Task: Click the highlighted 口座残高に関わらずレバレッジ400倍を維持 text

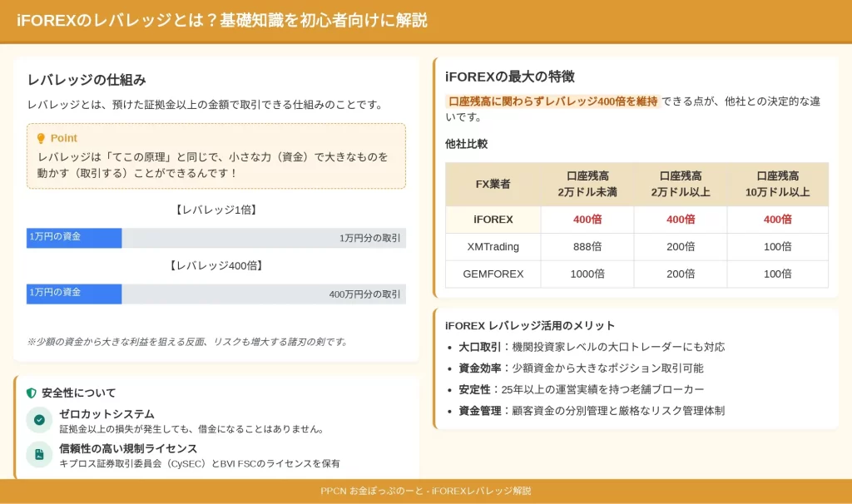Action: (x=552, y=101)
